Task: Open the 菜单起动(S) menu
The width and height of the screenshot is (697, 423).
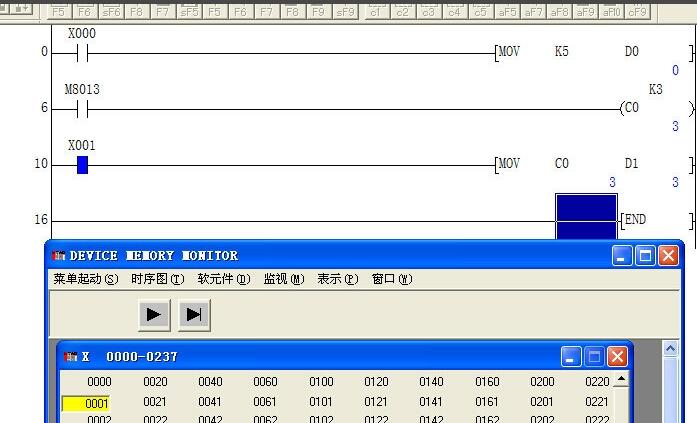Action: [85, 280]
